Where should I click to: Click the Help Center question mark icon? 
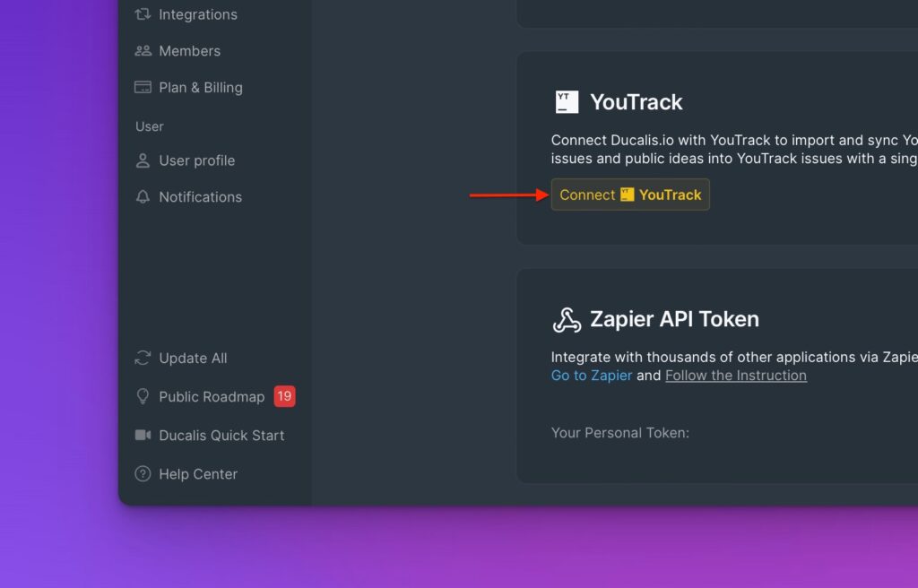click(x=143, y=474)
